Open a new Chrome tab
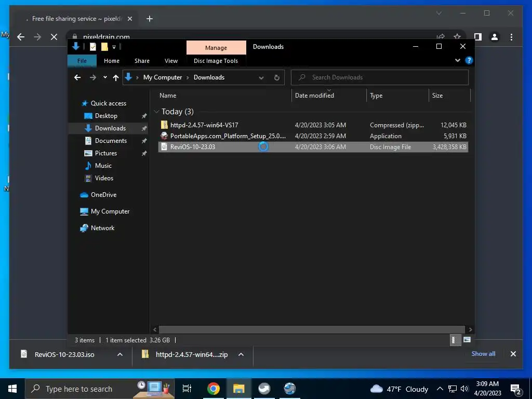Screen dimensions: 532x399 (149, 19)
